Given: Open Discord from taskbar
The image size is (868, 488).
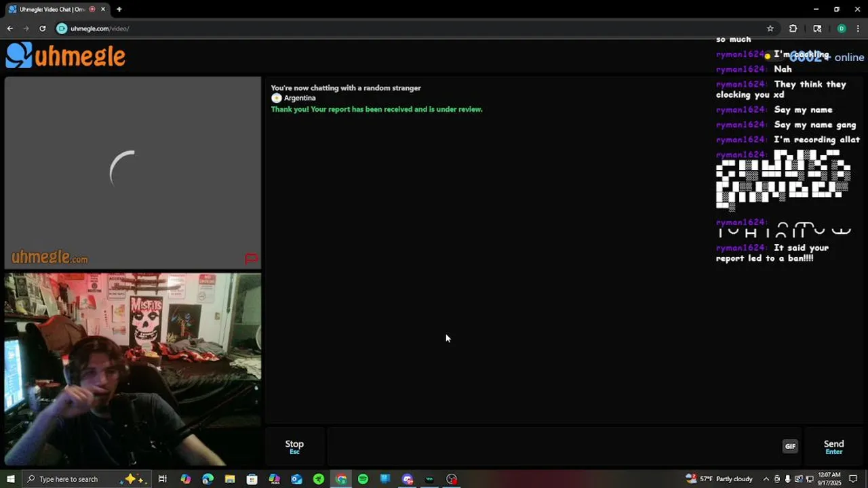Looking at the screenshot, I should (x=408, y=479).
